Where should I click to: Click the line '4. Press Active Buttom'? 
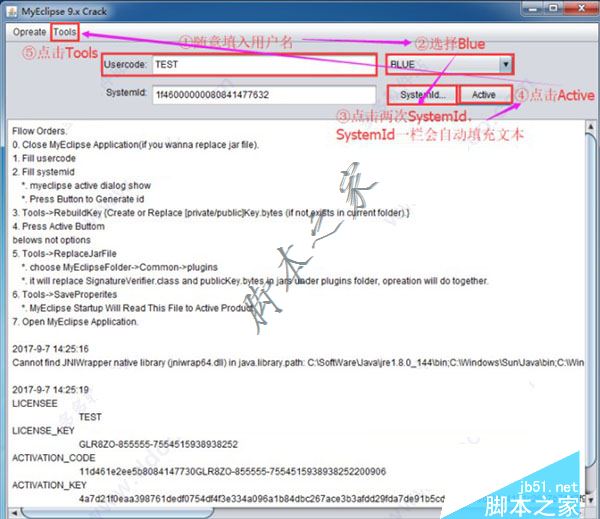(x=59, y=227)
